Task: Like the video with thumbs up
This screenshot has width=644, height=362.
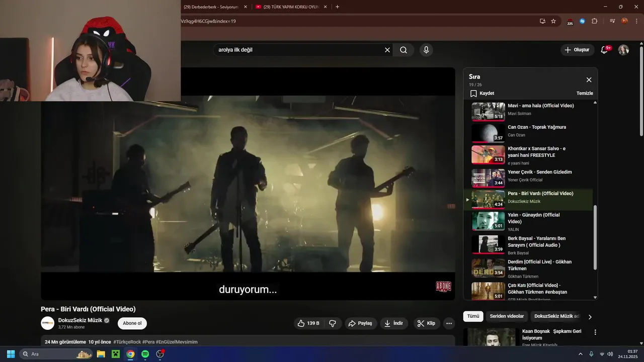Action: click(x=308, y=323)
